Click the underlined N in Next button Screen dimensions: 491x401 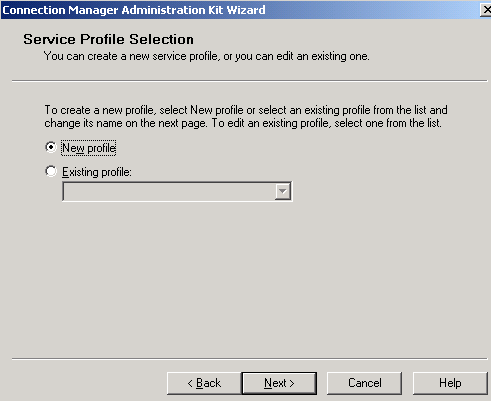point(268,383)
